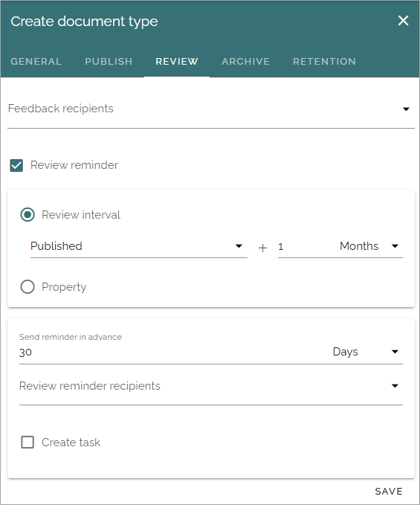Open the Days unit dropdown
Screen dimensions: 420x505
coord(366,352)
